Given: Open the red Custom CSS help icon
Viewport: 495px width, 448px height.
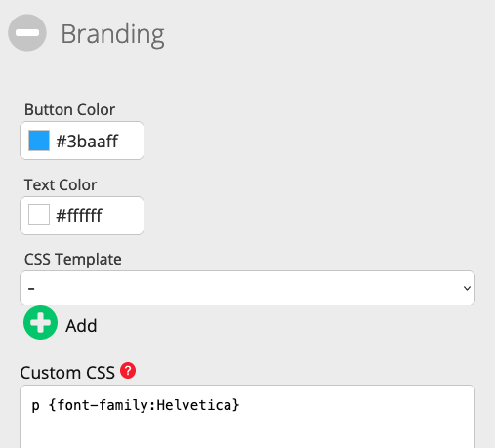Looking at the screenshot, I should pyautogui.click(x=128, y=371).
